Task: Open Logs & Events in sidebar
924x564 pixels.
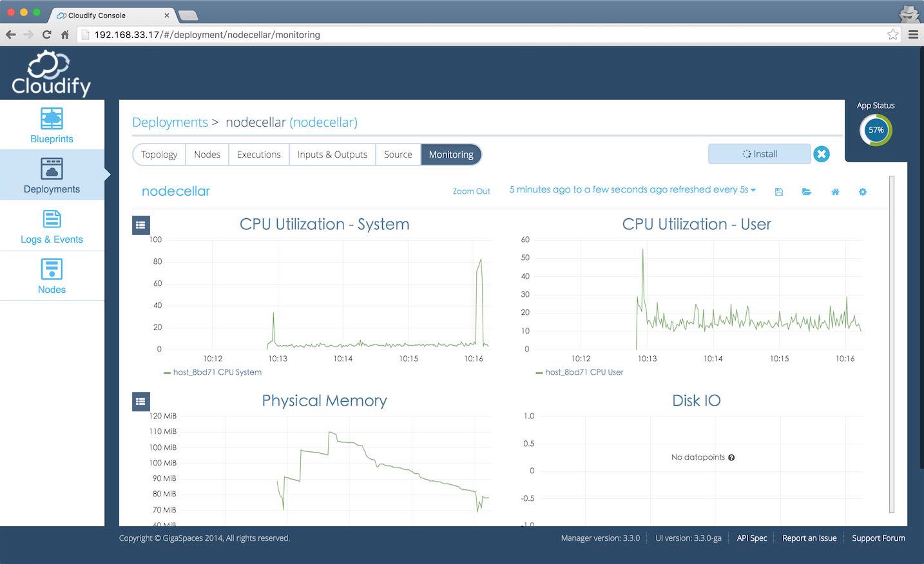Action: pyautogui.click(x=52, y=225)
